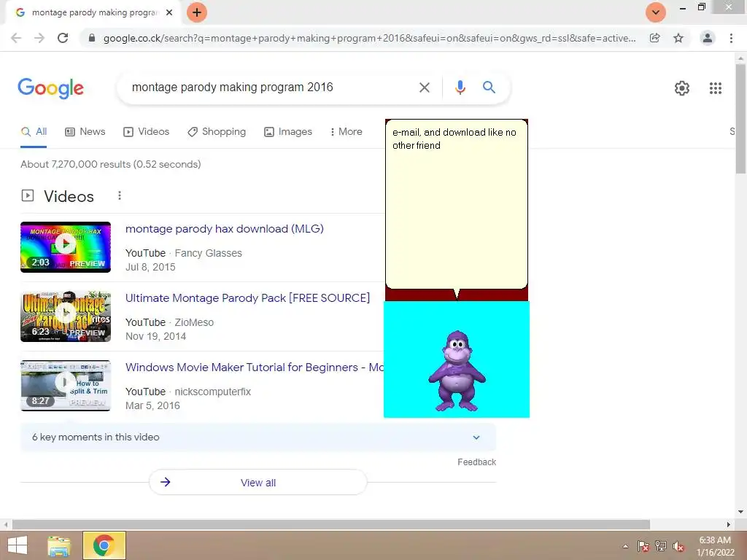Viewport: 747px width, 560px height.
Task: Open Ultimate Montage Parody Pack link
Action: coord(247,298)
